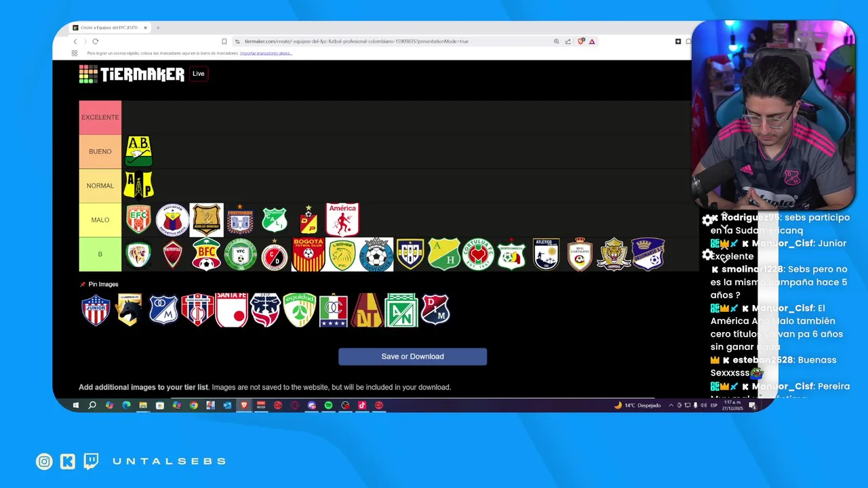Screen dimensions: 868x488
Task: Open the taskbar clock showing 1:17 a. m.
Action: coord(732,405)
